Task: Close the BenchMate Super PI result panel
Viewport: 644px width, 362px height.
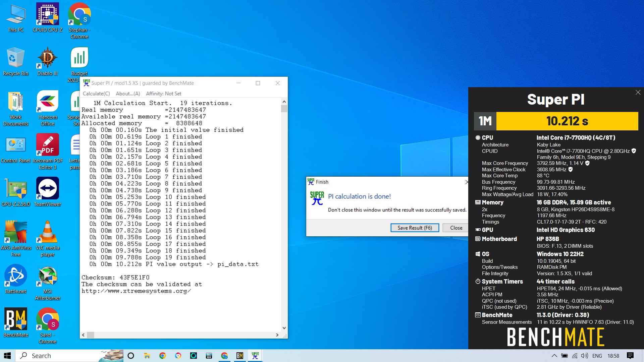Action: [638, 93]
